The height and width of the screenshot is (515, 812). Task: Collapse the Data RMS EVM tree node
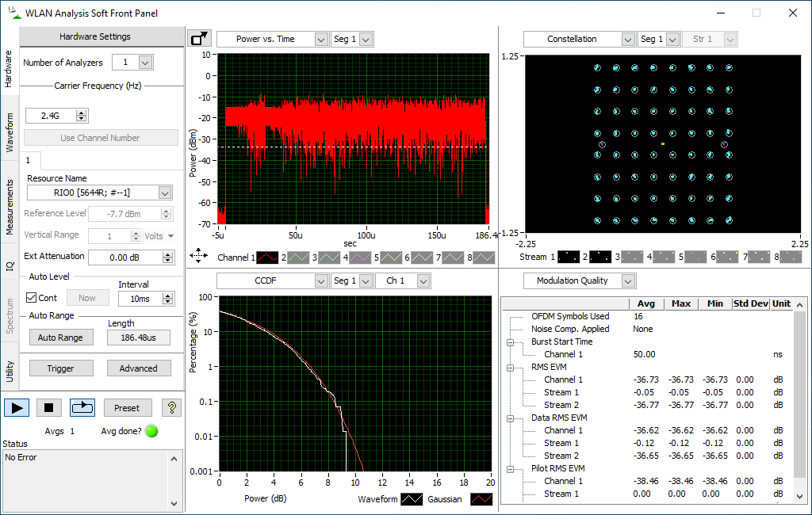tap(510, 418)
